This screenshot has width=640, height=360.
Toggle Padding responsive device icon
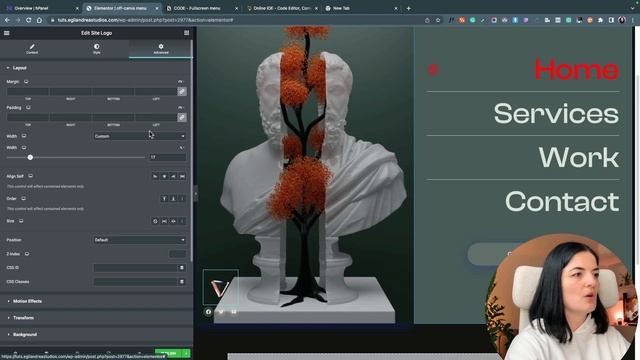pos(28,108)
